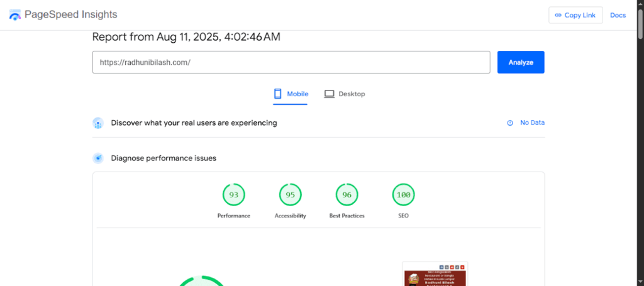The image size is (644, 286).
Task: Click the mobile phone icon
Action: click(x=277, y=94)
